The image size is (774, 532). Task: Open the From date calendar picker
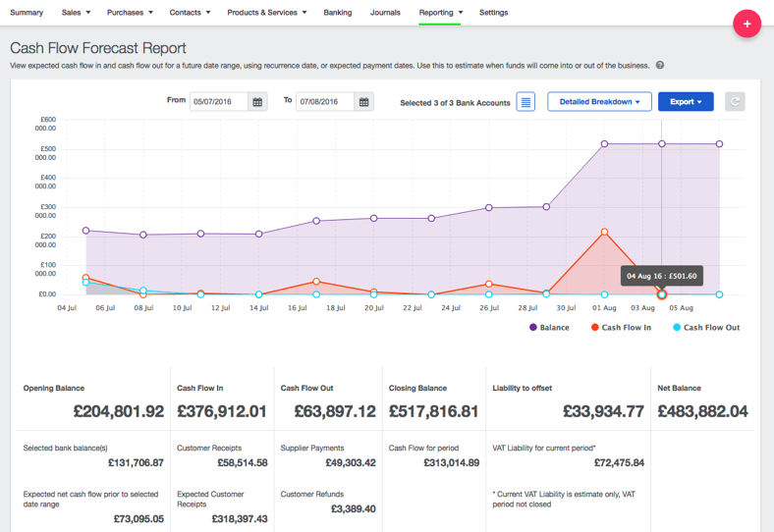pyautogui.click(x=257, y=102)
